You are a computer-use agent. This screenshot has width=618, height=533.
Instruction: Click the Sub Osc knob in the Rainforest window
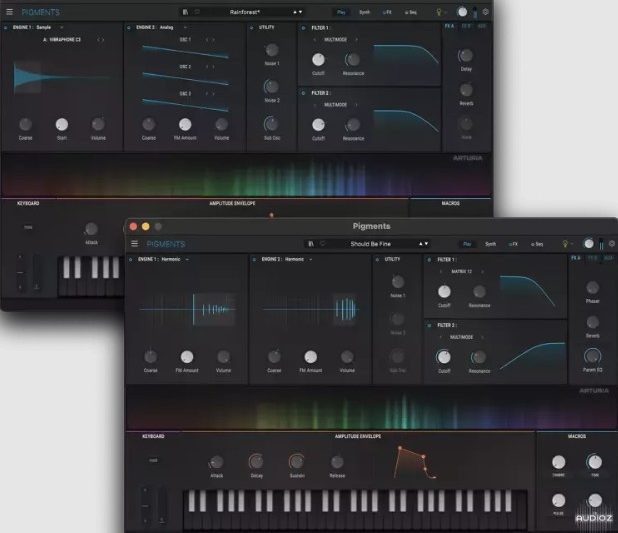(272, 124)
